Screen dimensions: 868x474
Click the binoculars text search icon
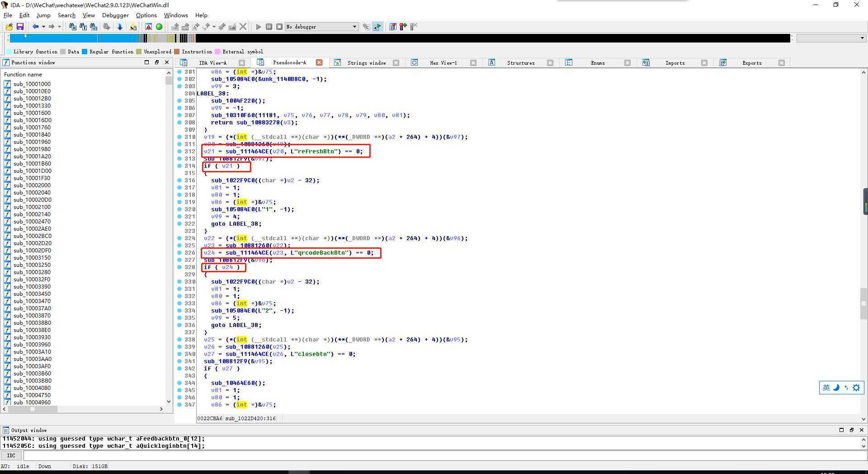[83, 27]
